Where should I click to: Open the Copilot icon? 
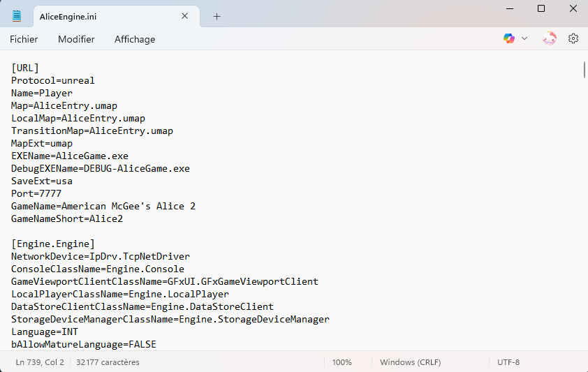509,38
